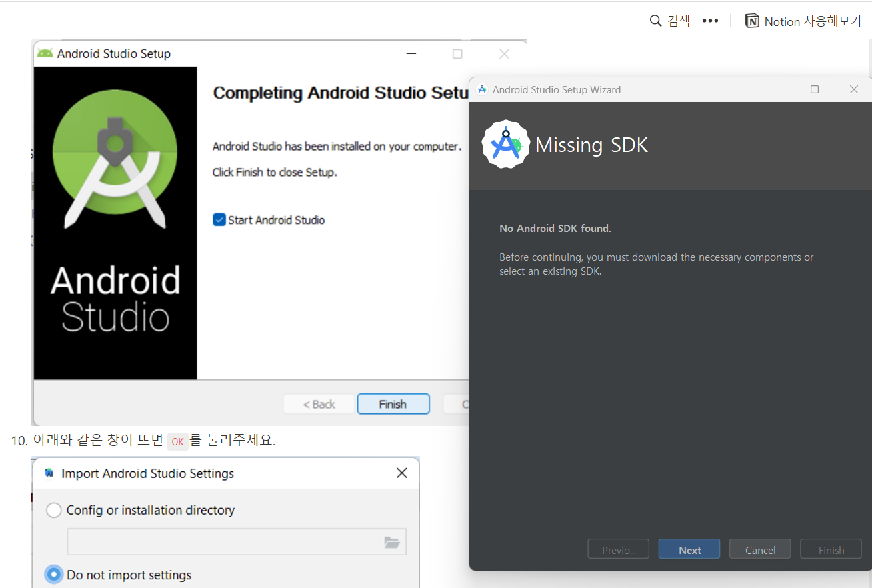Click the Import Settings dialog title icon
The image size is (872, 588).
point(49,473)
